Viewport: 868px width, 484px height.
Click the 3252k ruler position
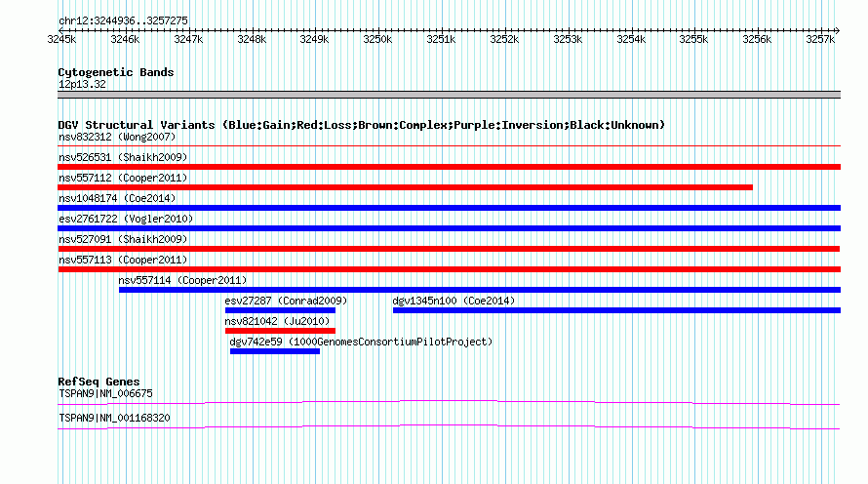(x=504, y=39)
